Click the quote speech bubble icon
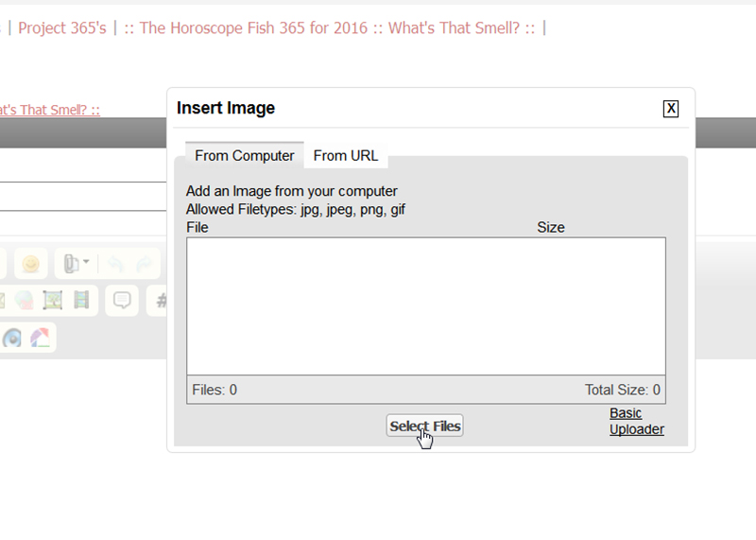The image size is (756, 540). pyautogui.click(x=122, y=301)
